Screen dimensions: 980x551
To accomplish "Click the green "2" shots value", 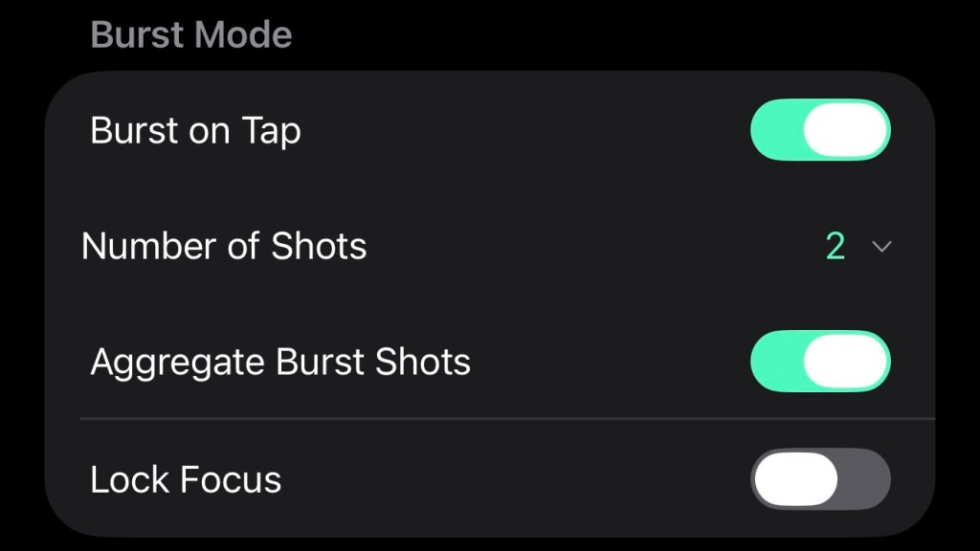I will [x=835, y=247].
